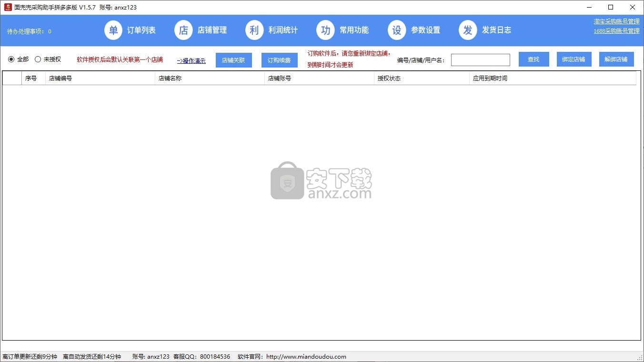Sort by 店铺账号 column header
Screen dimensions: 644x362
point(319,78)
